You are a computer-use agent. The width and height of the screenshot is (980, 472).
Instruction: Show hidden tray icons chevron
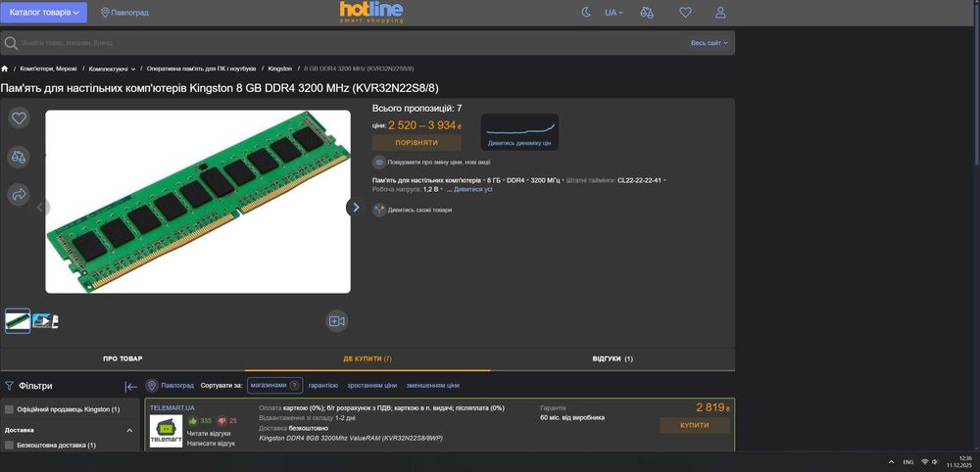point(891,462)
